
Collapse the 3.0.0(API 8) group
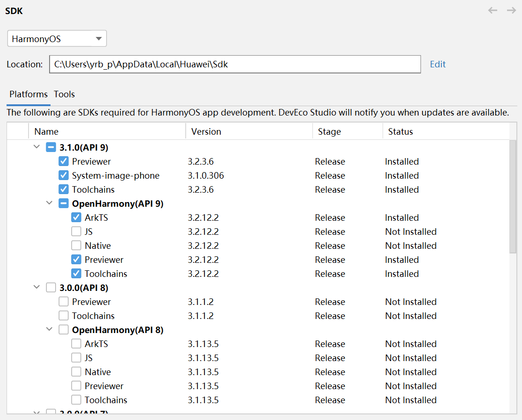36,287
